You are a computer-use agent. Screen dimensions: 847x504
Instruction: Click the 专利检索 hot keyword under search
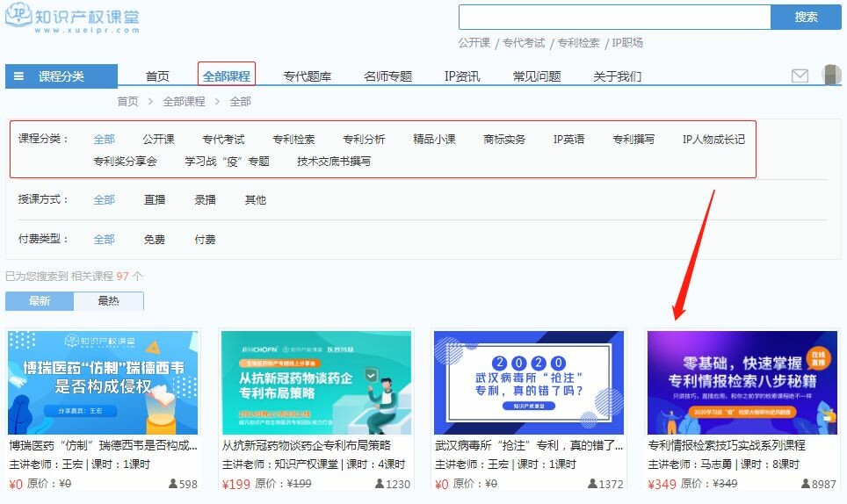[578, 43]
